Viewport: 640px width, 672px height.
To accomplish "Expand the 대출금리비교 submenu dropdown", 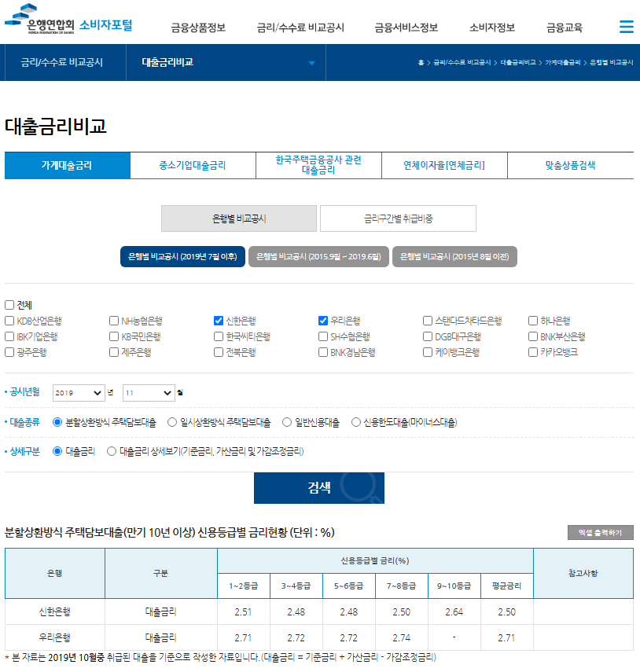I will click(x=311, y=63).
